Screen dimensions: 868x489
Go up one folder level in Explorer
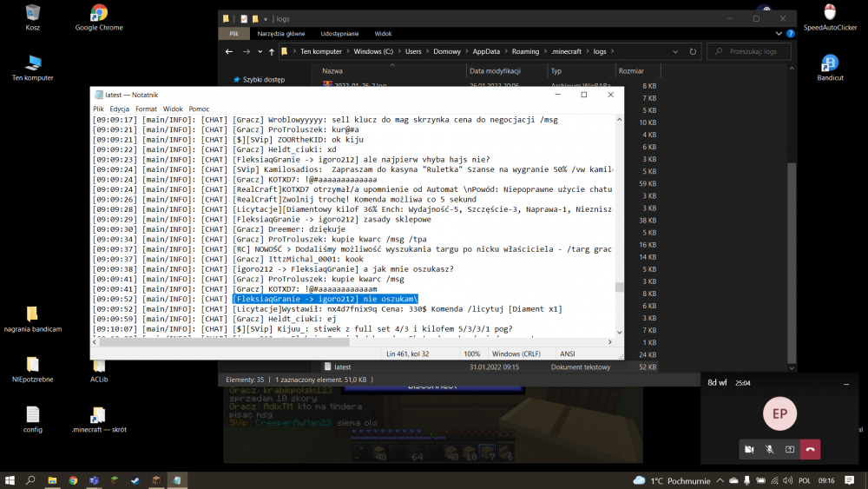point(272,52)
